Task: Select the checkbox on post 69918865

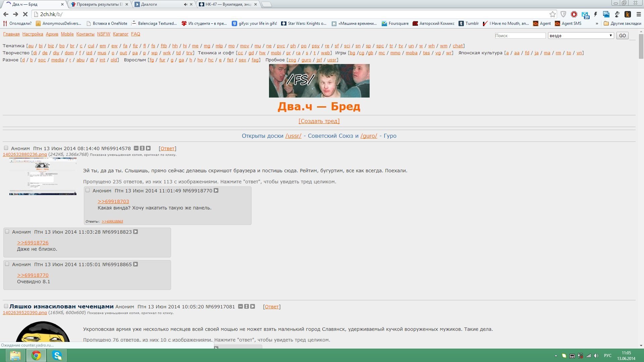Action: click(7, 264)
